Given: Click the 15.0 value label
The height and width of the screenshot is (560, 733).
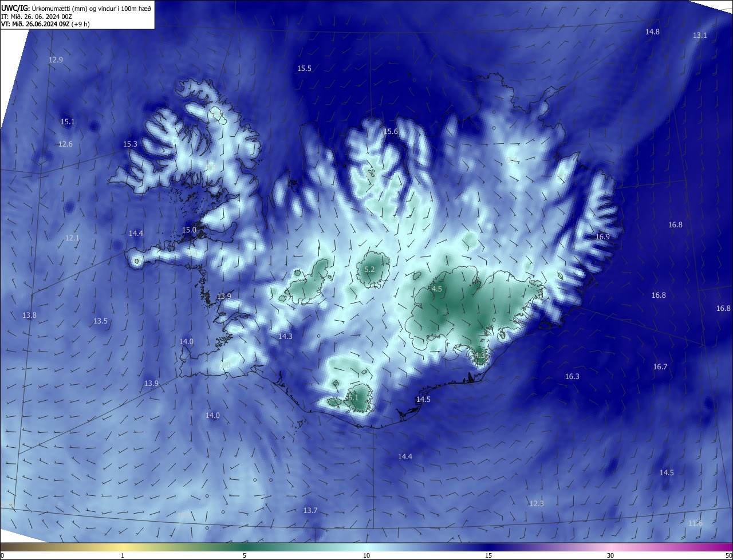Looking at the screenshot, I should point(189,230).
